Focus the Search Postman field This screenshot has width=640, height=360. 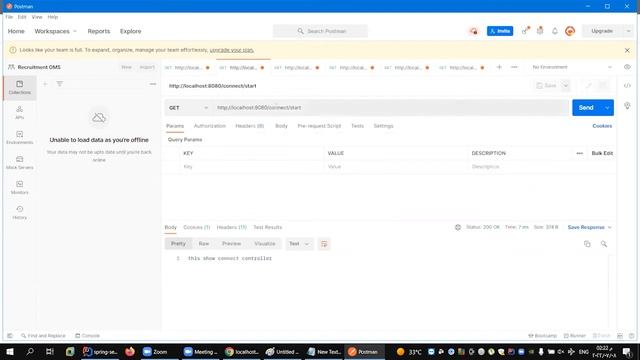(x=320, y=31)
